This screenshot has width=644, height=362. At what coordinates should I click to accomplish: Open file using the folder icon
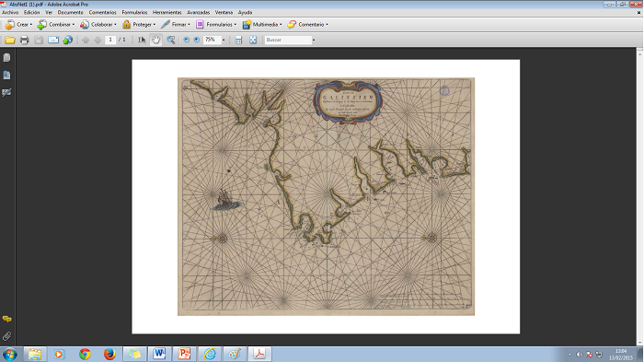(10, 40)
